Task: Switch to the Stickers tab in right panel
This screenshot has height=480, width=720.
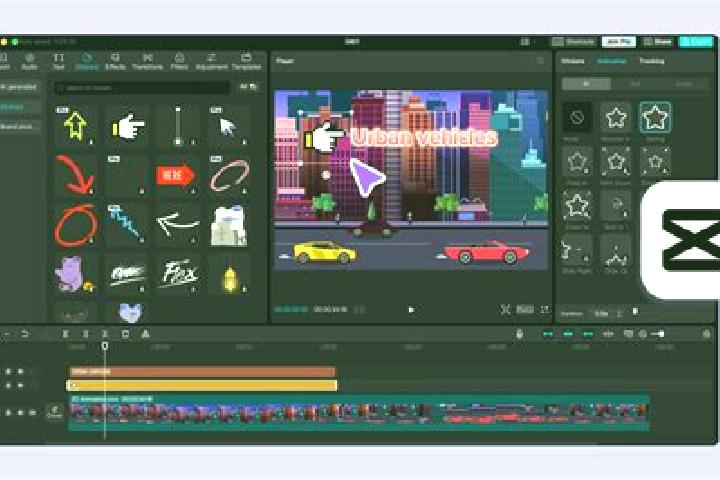Action: [x=573, y=61]
